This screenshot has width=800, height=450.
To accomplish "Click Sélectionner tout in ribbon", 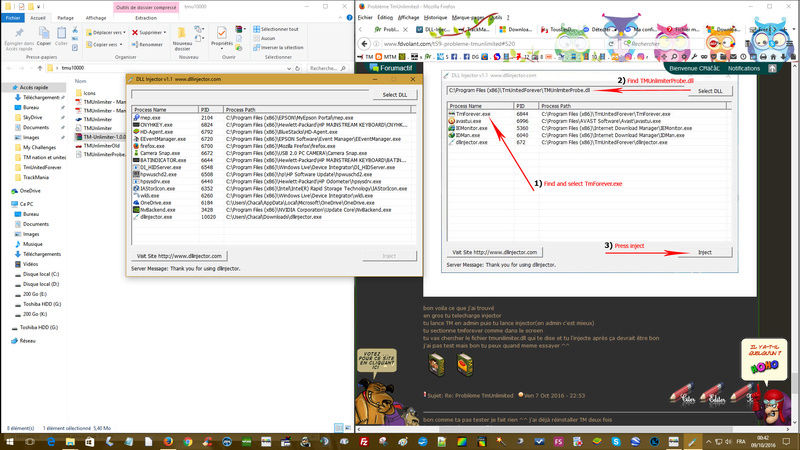I will click(276, 29).
